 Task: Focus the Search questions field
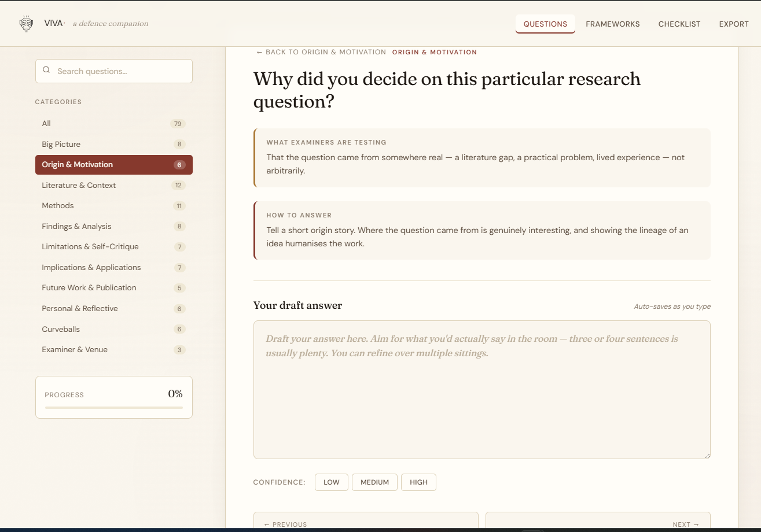[x=114, y=71]
